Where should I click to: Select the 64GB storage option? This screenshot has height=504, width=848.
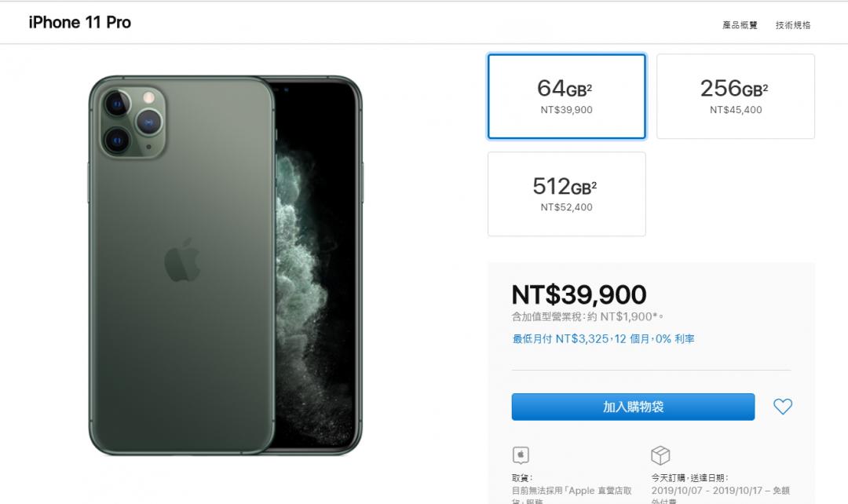pos(566,97)
